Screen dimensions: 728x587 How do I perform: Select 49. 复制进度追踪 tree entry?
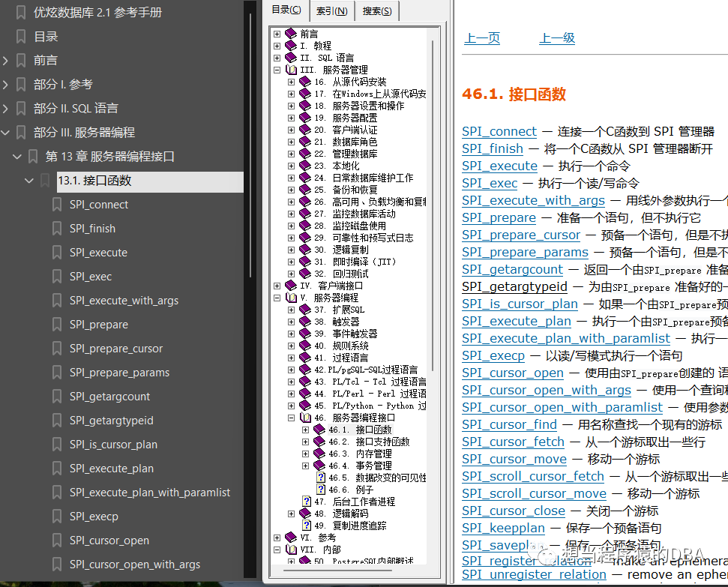[350, 526]
